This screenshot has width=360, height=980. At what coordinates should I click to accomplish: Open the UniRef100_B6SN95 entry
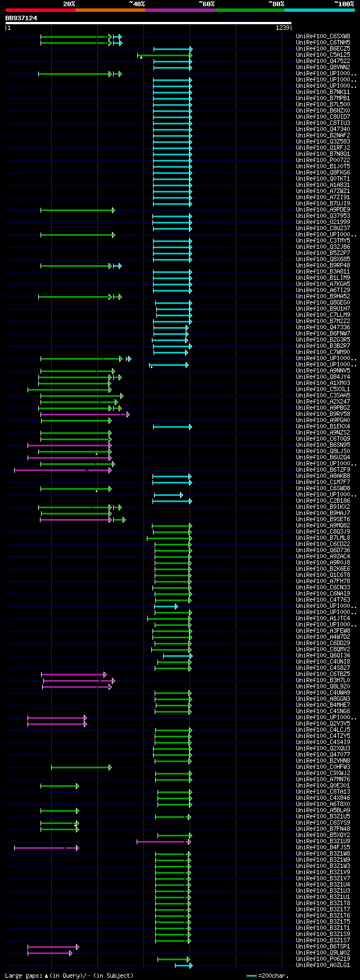pos(323,445)
